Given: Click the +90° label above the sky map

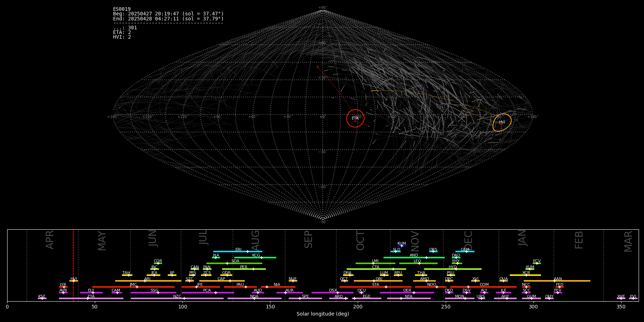Looking at the screenshot, I should click(x=323, y=8).
